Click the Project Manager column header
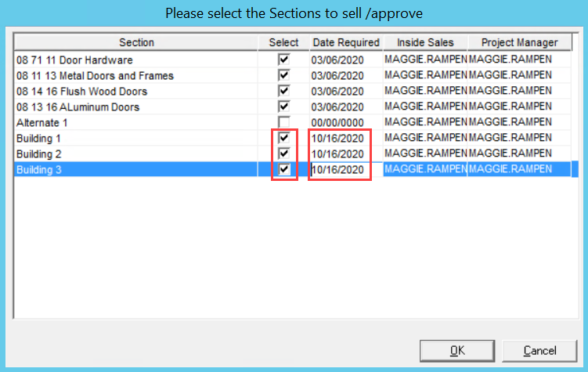 click(519, 42)
